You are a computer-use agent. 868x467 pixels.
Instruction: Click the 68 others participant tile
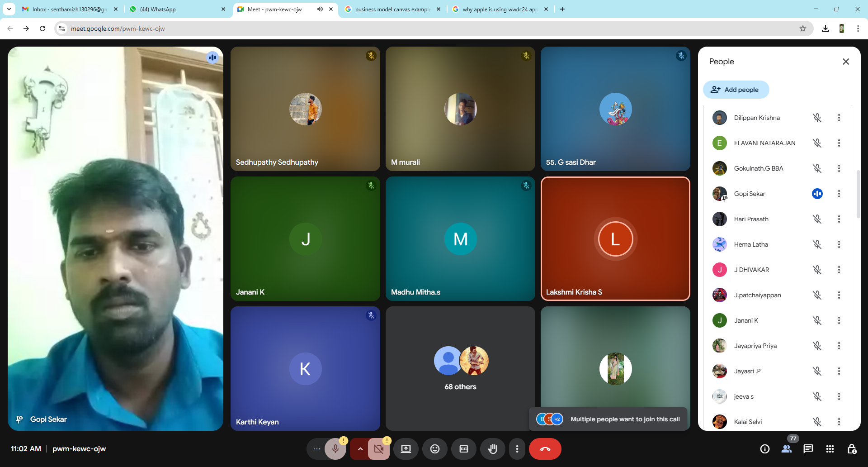tap(460, 368)
